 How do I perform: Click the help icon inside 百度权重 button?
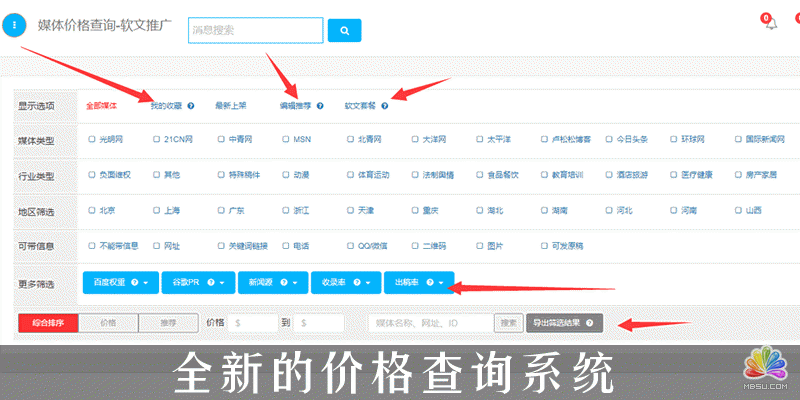pos(134,283)
